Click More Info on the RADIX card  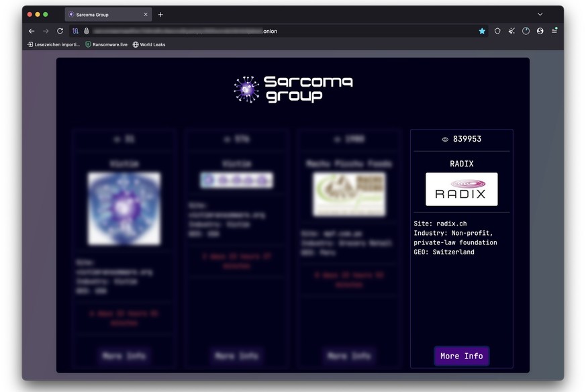(x=462, y=356)
